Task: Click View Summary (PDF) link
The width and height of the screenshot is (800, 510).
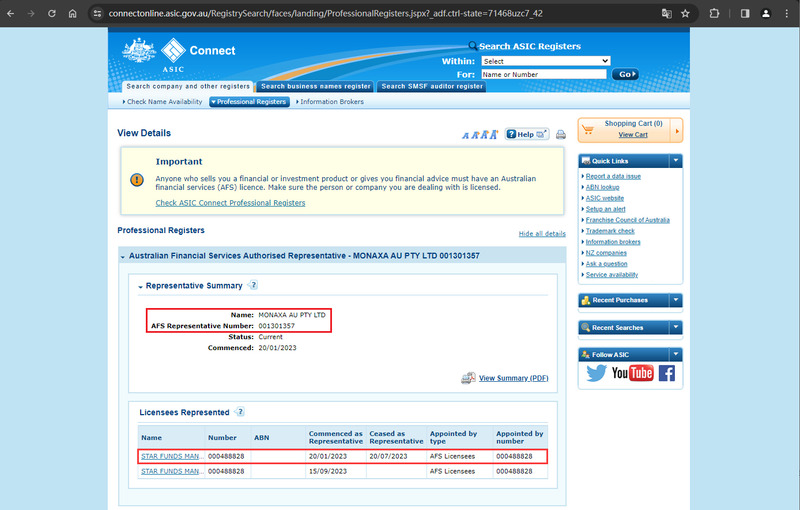Action: tap(513, 378)
